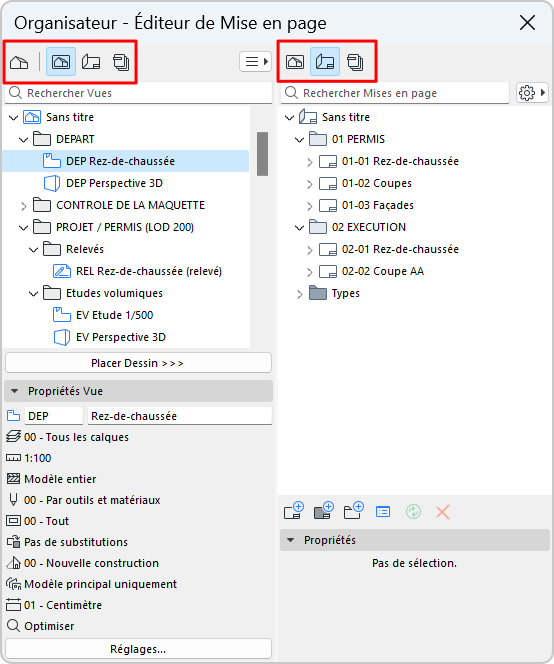Image resolution: width=554 pixels, height=664 pixels.
Task: Open the Publisher Sets icon in the left panel
Action: (121, 62)
